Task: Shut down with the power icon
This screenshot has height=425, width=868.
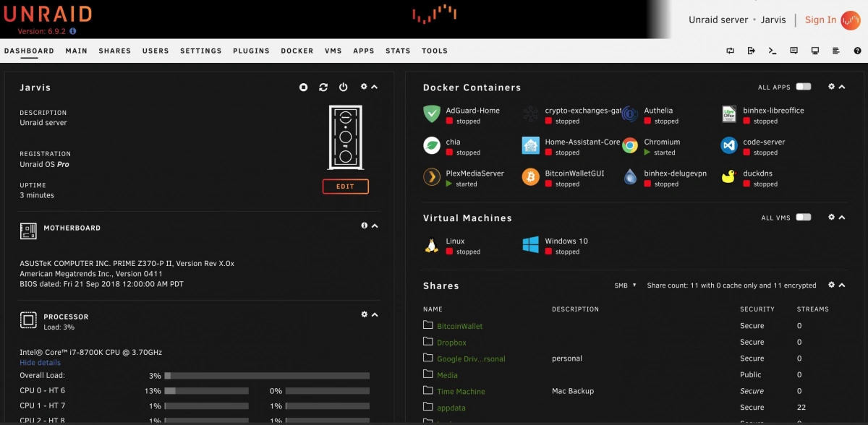Action: tap(344, 87)
